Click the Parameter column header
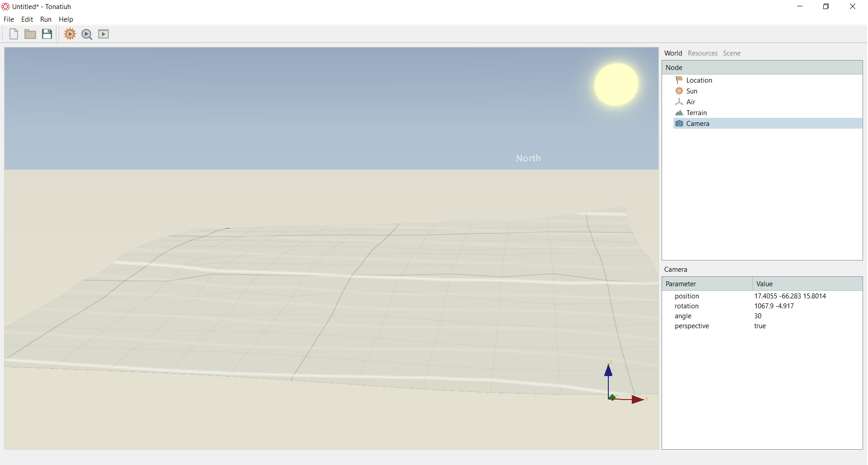 click(707, 284)
